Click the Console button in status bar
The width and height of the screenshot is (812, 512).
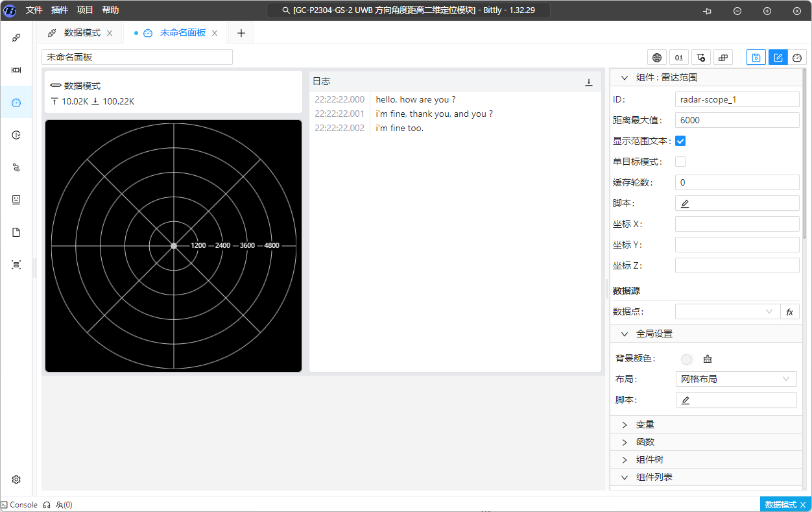tap(19, 504)
